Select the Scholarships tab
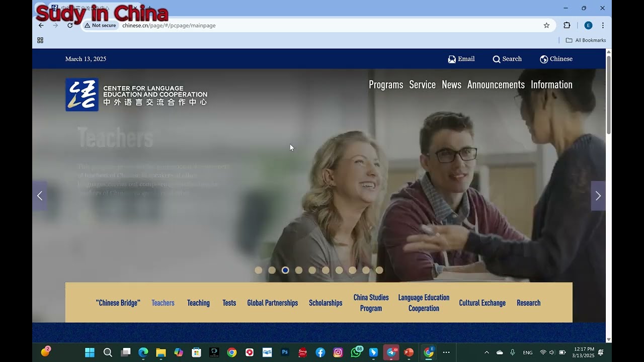 click(326, 303)
